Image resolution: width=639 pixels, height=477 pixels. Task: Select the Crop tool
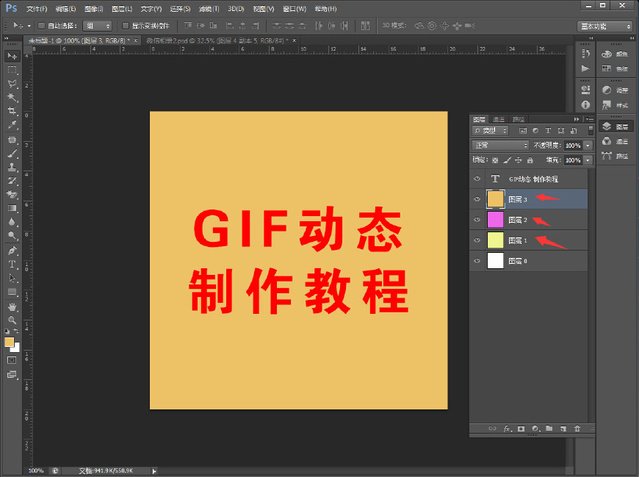point(12,111)
